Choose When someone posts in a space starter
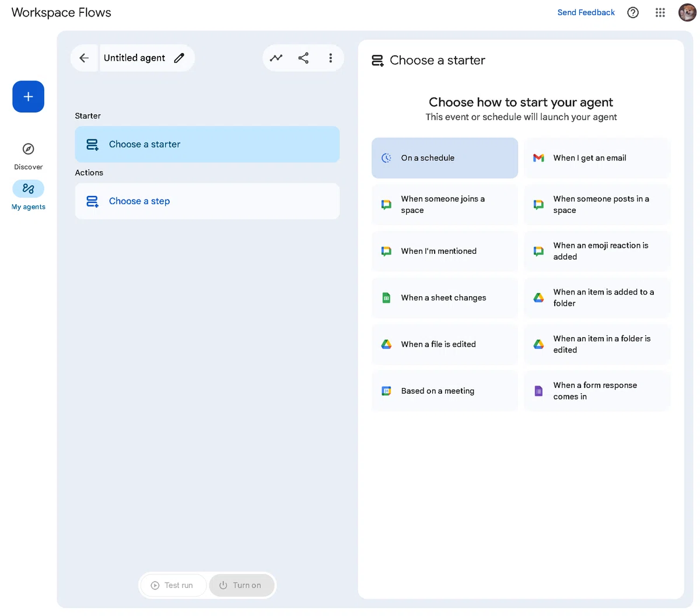The height and width of the screenshot is (616, 700). coord(597,205)
